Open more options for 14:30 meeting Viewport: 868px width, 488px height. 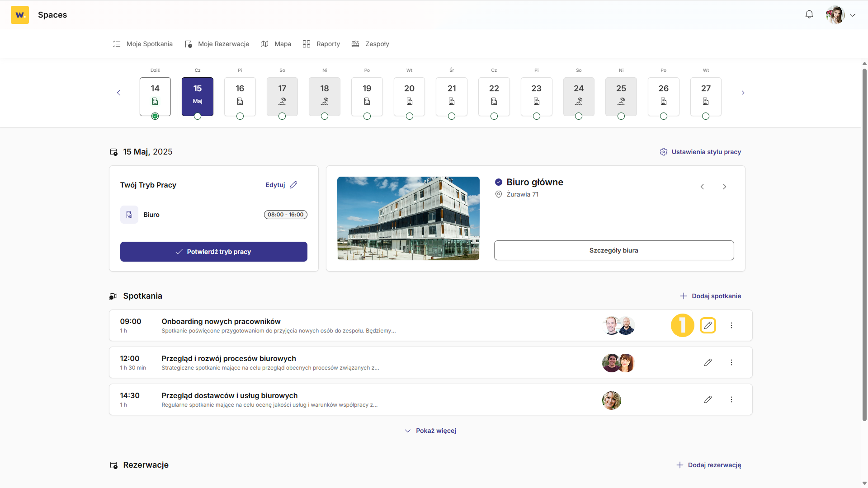[x=731, y=399]
